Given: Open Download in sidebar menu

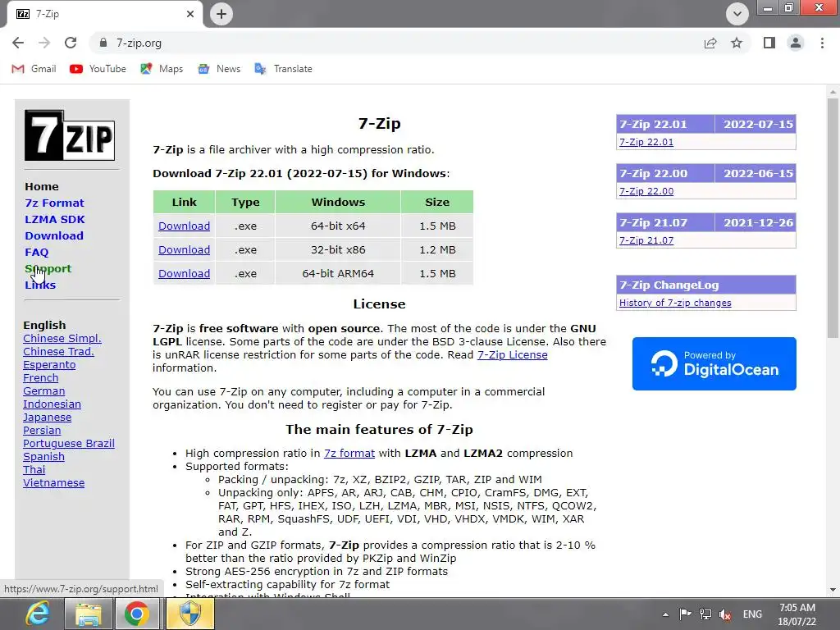Looking at the screenshot, I should (54, 235).
